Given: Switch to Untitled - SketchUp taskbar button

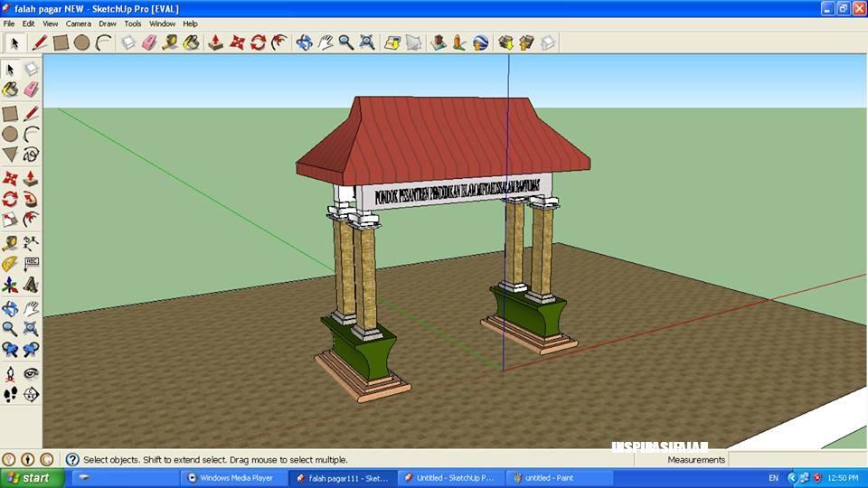Looking at the screenshot, I should (450, 478).
